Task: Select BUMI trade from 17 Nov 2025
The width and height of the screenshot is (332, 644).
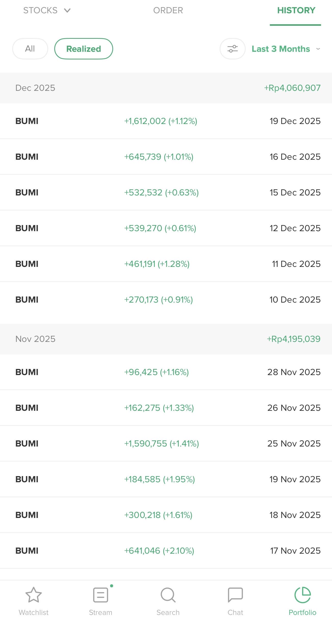Action: pyautogui.click(x=166, y=551)
